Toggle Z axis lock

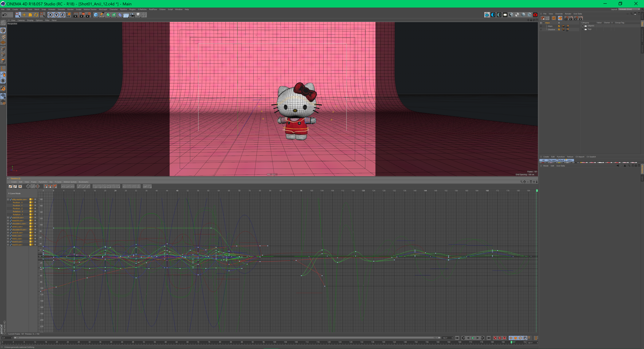(62, 15)
